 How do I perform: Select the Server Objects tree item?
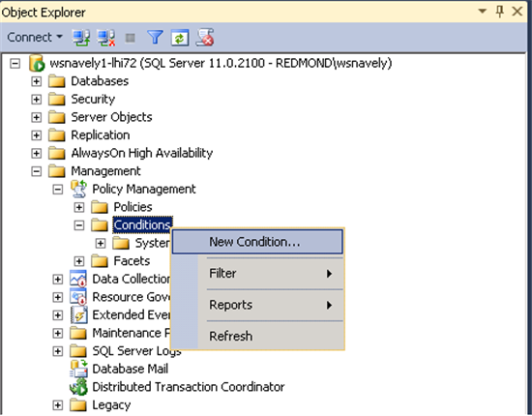[111, 117]
